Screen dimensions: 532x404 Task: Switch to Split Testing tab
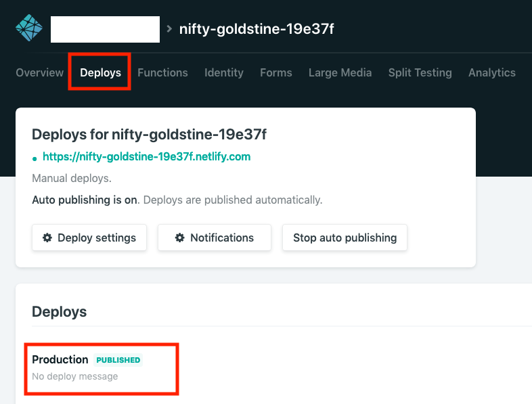click(420, 72)
